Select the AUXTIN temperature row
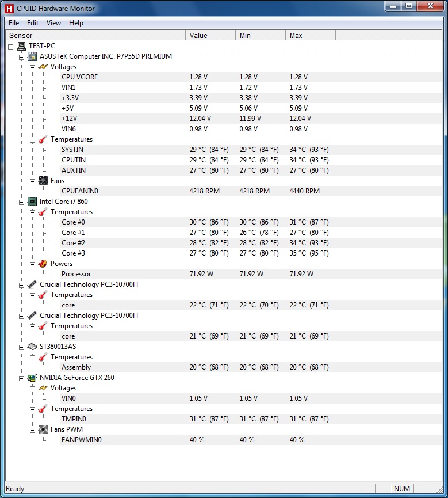448x498 pixels. point(251,170)
